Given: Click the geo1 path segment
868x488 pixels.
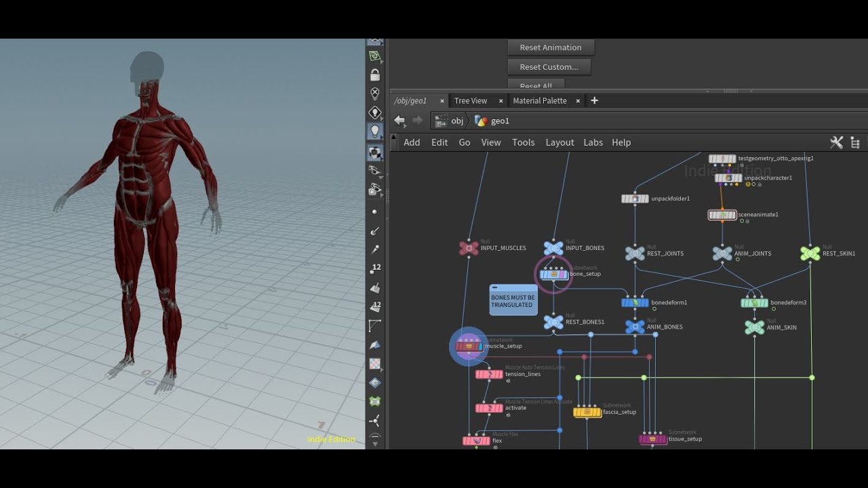Looking at the screenshot, I should 493,121.
